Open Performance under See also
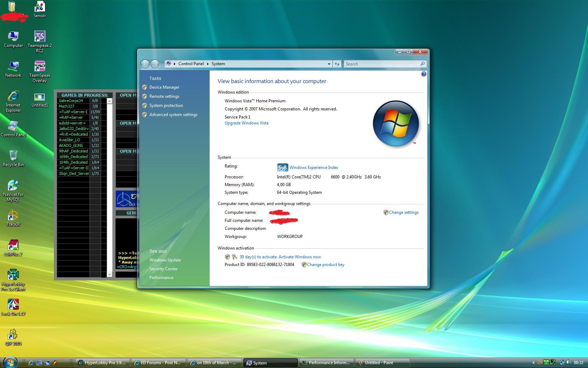Screen dimensions: 588x368 pos(161,278)
